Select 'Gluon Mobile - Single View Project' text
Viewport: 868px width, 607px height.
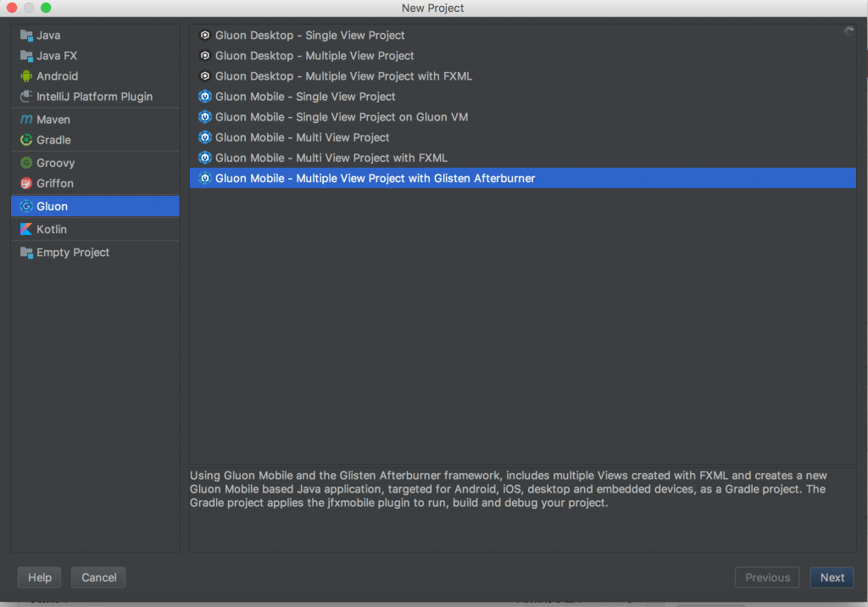(305, 97)
